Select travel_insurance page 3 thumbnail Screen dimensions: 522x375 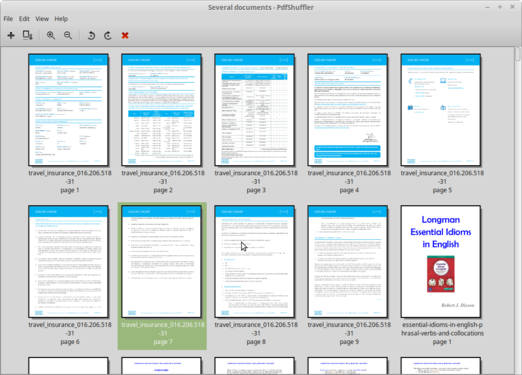tap(255, 110)
